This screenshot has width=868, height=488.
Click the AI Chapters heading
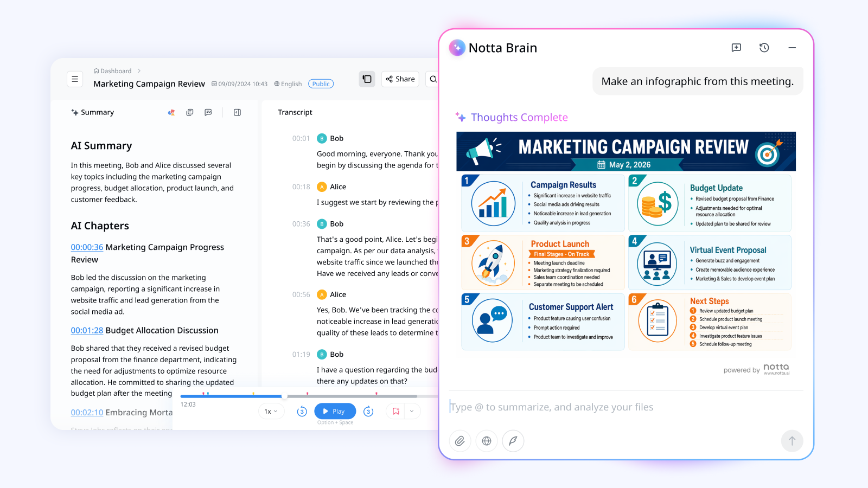pos(100,226)
